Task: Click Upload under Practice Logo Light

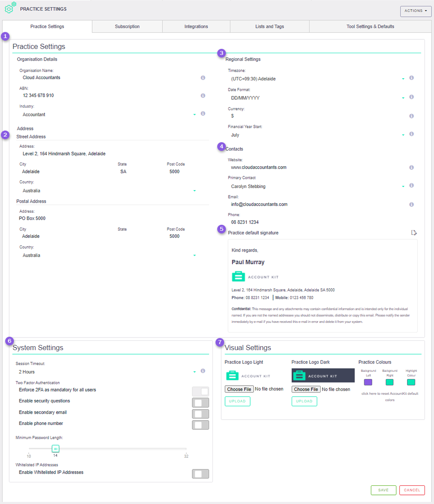Action: (x=238, y=401)
